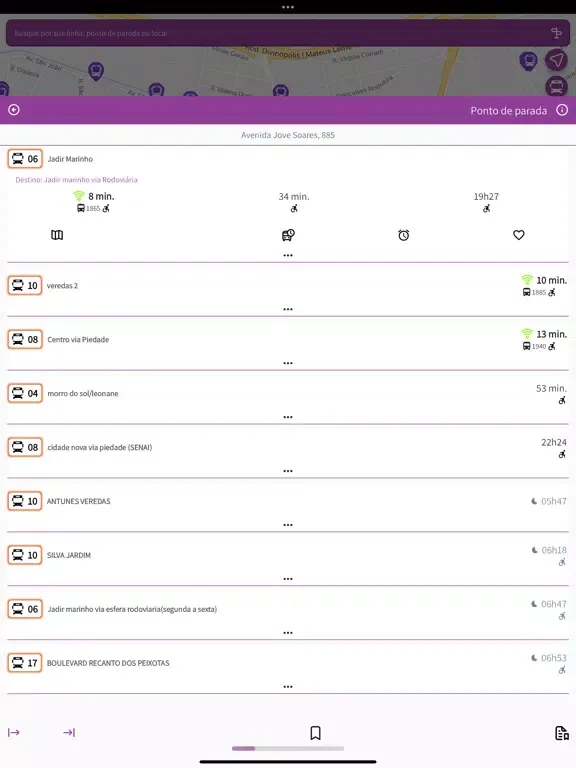
Task: Click the veredas 2 route name
Action: click(x=62, y=286)
